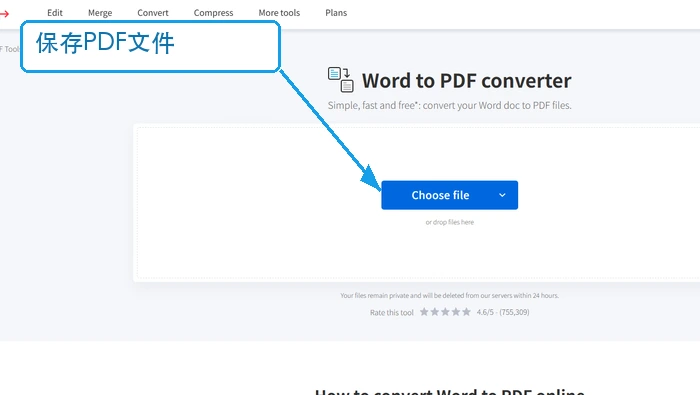
Task: Click the red arrow logo icon
Action: [4, 14]
